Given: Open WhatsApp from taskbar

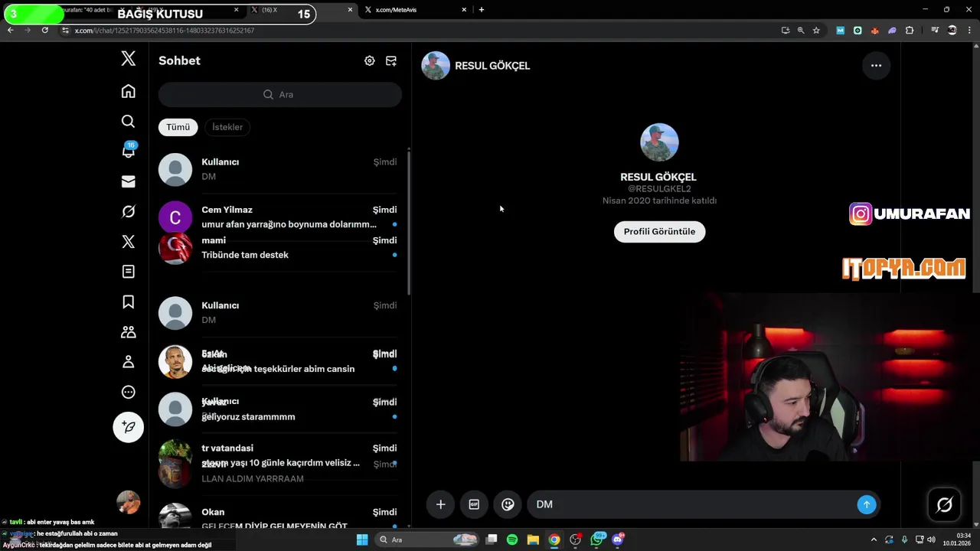Looking at the screenshot, I should point(597,540).
